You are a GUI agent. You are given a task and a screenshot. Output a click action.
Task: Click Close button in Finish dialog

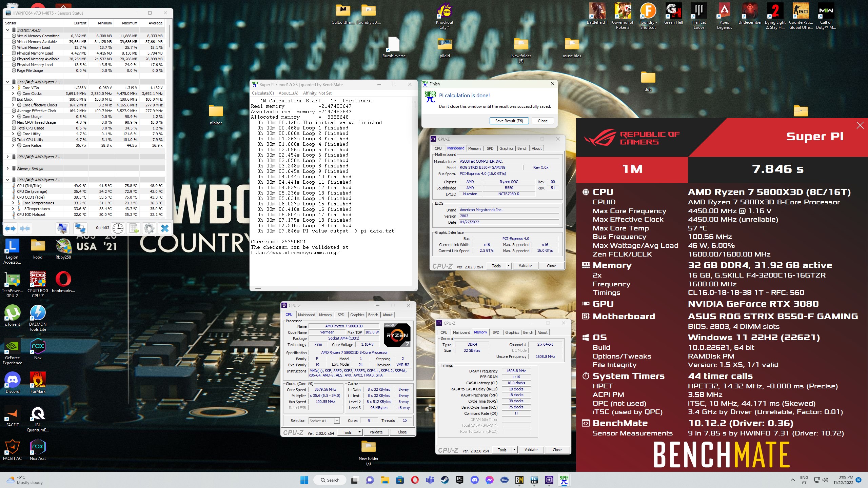pyautogui.click(x=542, y=121)
